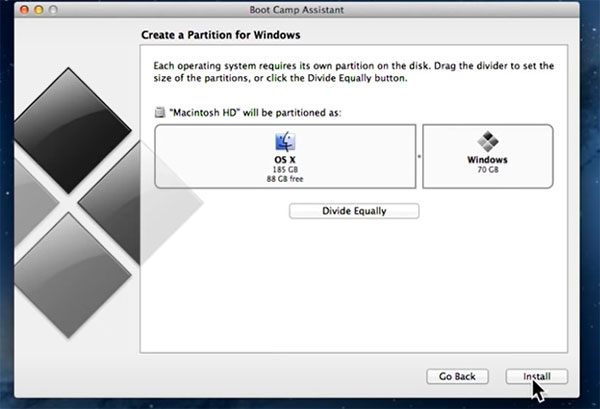Click the "Windows" partition label

[488, 160]
